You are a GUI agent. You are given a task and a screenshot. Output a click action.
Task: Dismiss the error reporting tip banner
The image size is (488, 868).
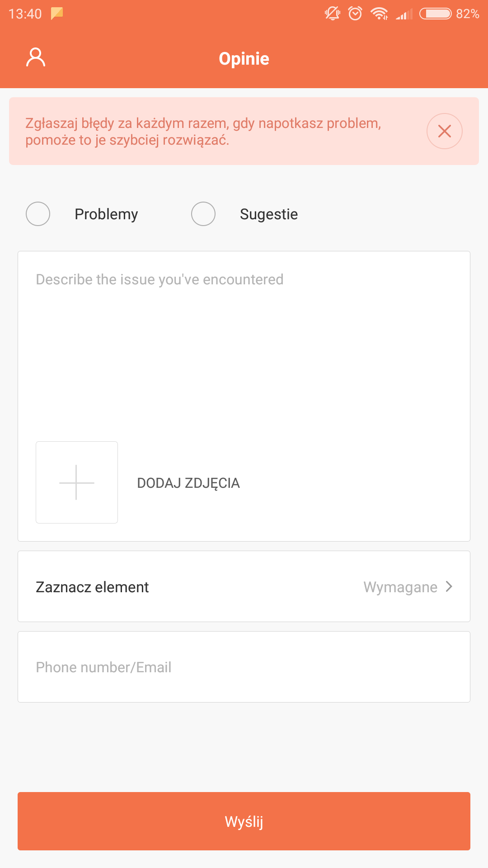pos(444,131)
